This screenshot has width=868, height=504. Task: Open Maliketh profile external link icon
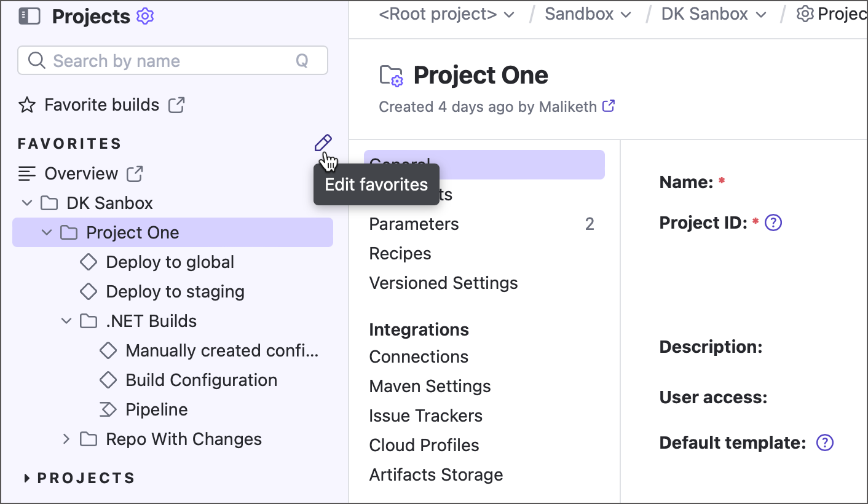coord(609,106)
